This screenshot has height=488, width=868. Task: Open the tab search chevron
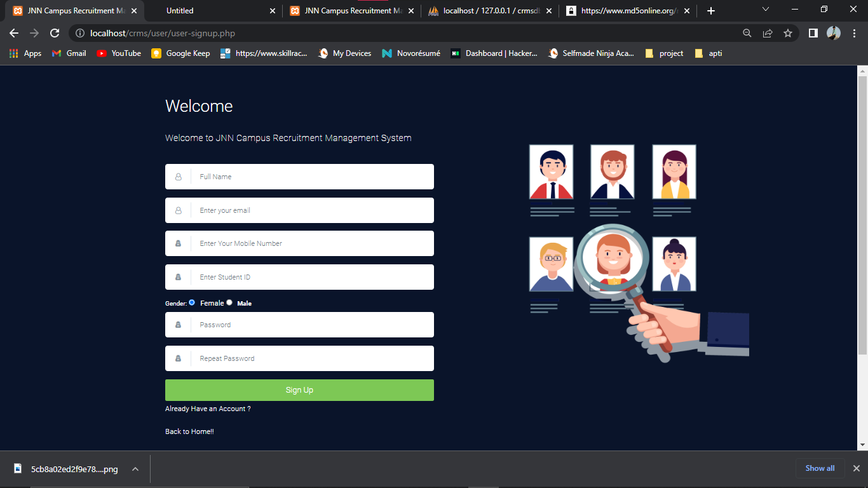tap(766, 10)
